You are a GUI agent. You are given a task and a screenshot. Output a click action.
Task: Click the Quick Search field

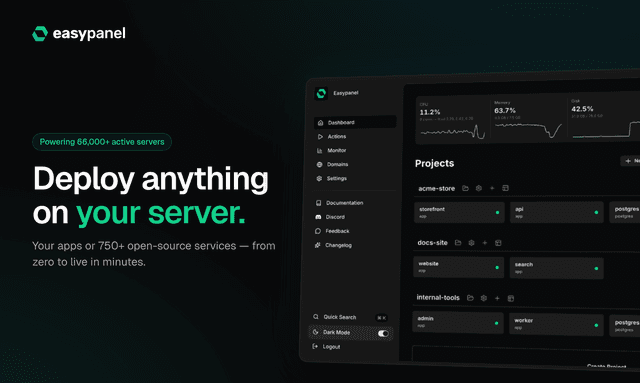(x=350, y=317)
